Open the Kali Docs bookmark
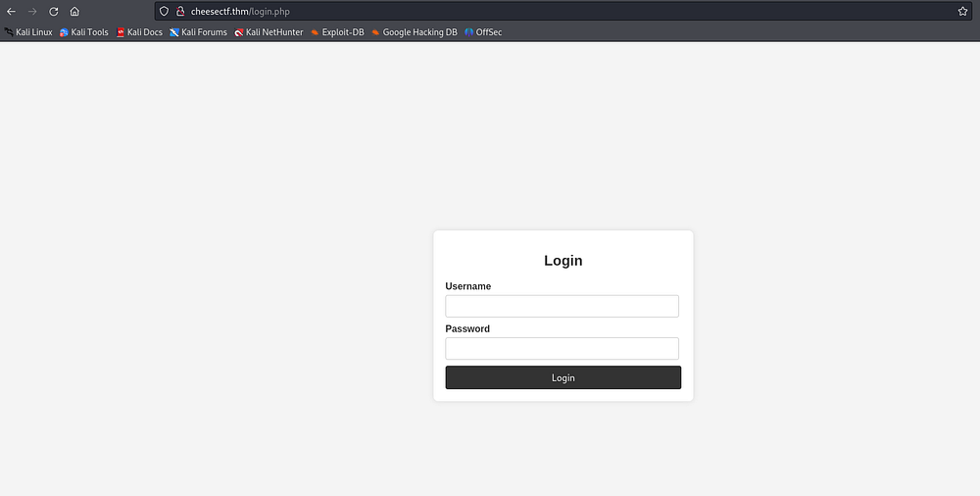 [139, 32]
